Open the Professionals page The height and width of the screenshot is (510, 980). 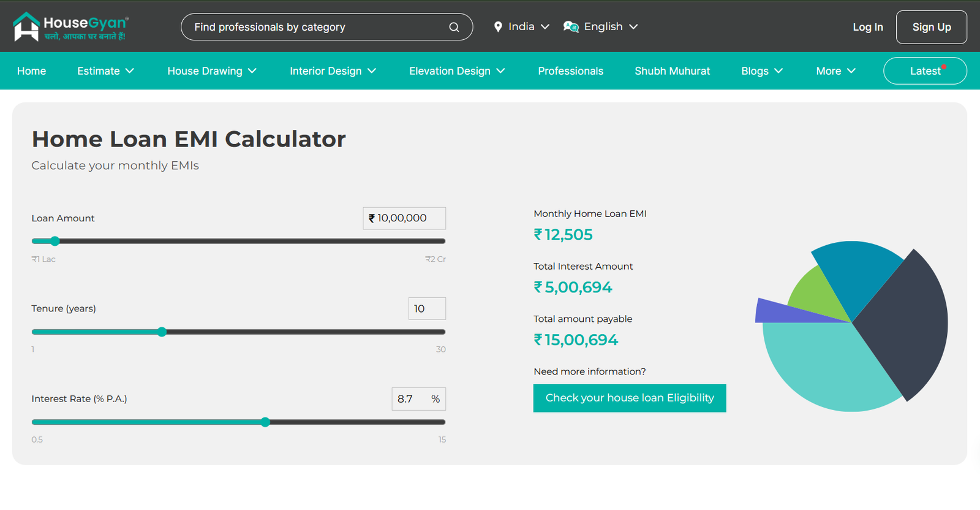[570, 71]
